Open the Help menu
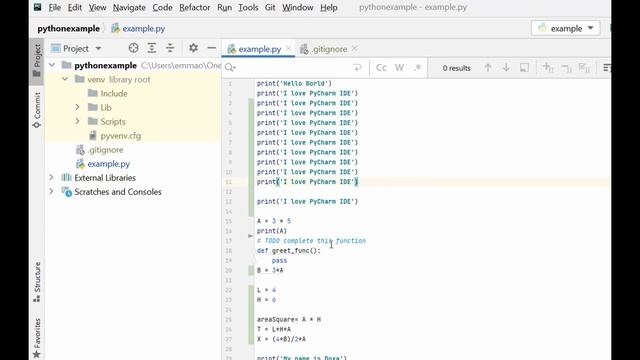The image size is (640, 360). click(x=329, y=7)
